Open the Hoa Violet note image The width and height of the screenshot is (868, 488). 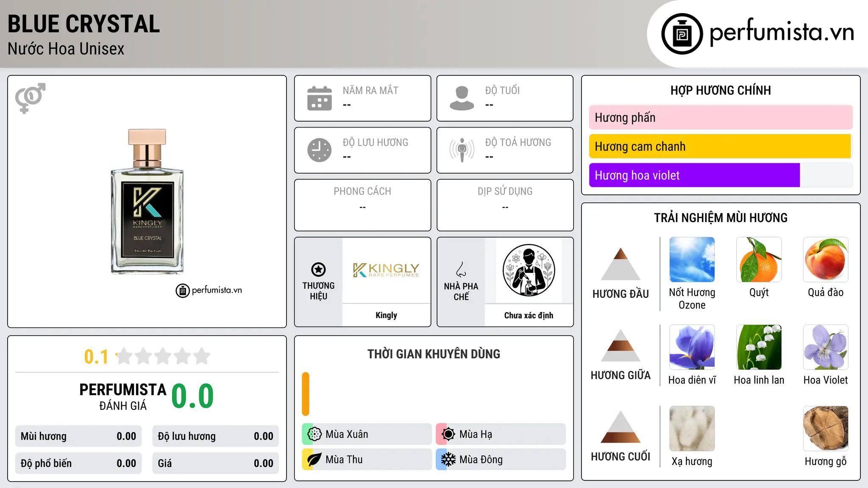pos(826,347)
